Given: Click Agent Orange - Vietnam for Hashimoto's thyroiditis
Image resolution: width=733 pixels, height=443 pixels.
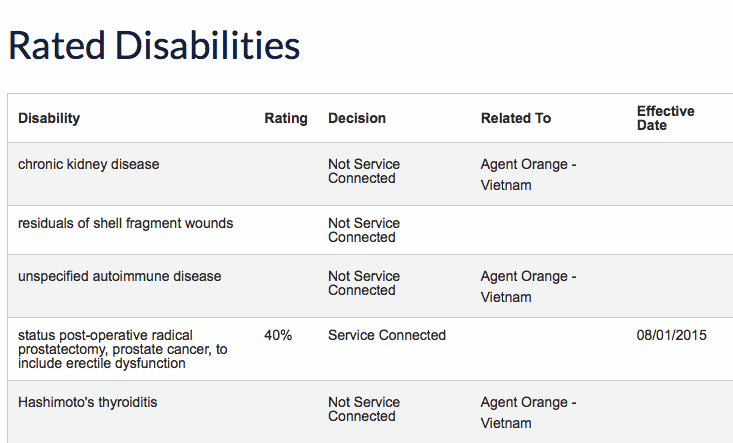Looking at the screenshot, I should (528, 413).
